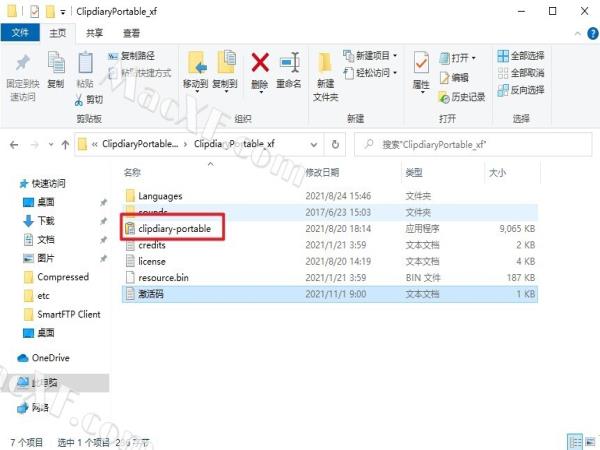Open Quick access in the sidebar
600x450 pixels.
pyautogui.click(x=43, y=184)
